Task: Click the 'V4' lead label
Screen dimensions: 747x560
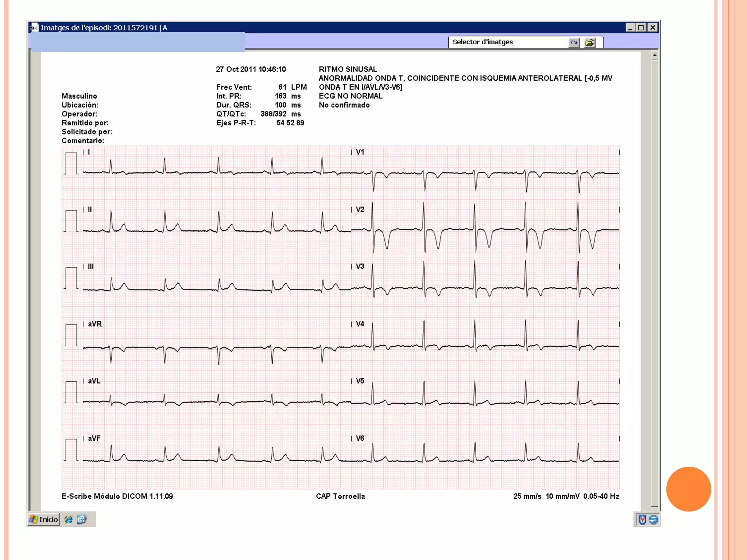Action: [360, 324]
